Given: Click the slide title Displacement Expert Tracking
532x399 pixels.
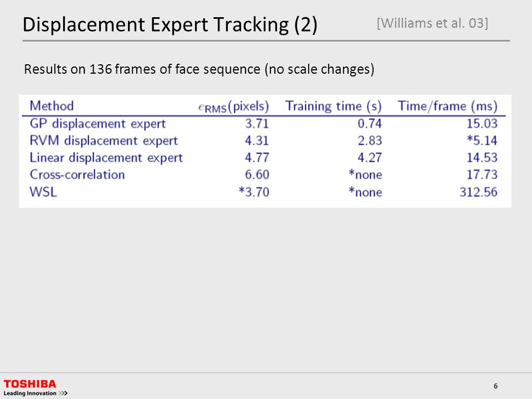Looking at the screenshot, I should [170, 24].
